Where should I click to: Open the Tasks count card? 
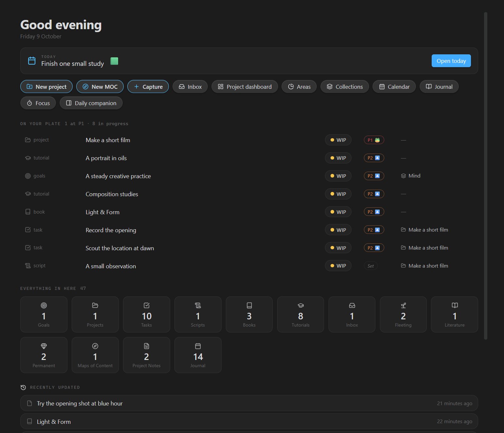coord(147,314)
